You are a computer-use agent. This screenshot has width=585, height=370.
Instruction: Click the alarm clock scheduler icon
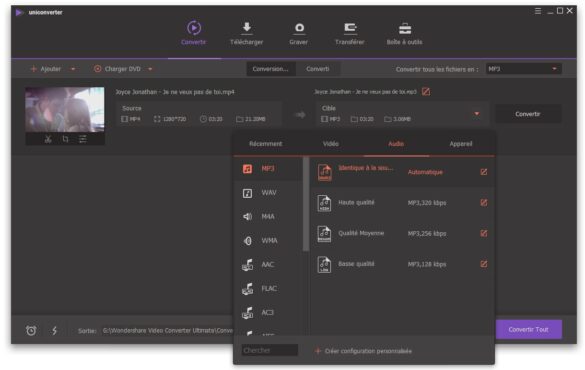click(31, 330)
